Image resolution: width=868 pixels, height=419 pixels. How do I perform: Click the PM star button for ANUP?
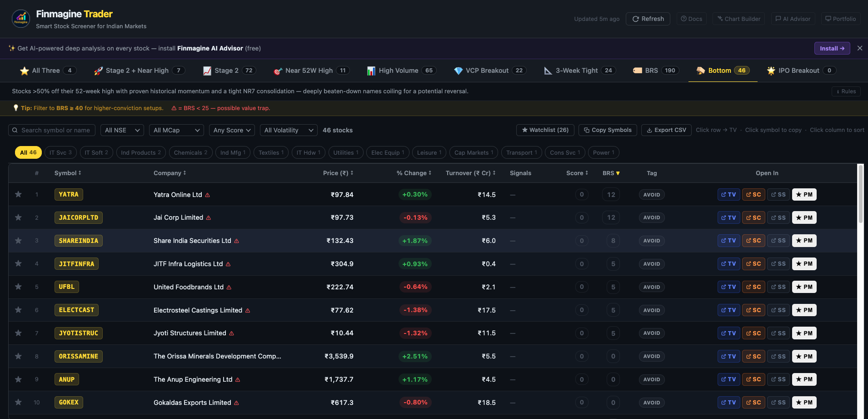804,379
